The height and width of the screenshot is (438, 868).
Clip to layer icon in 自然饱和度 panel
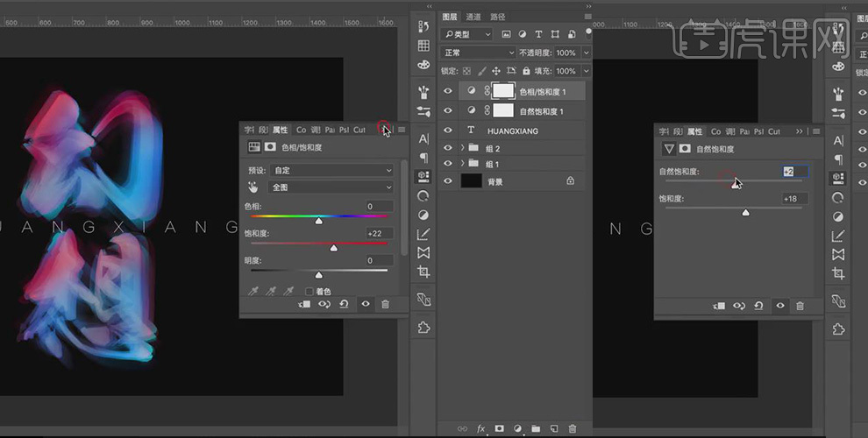[719, 305]
